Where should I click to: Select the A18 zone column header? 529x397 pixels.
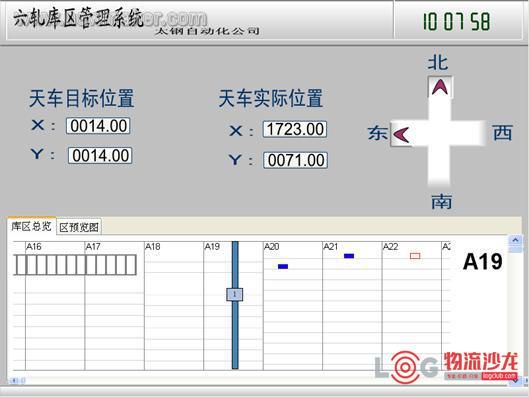click(152, 247)
